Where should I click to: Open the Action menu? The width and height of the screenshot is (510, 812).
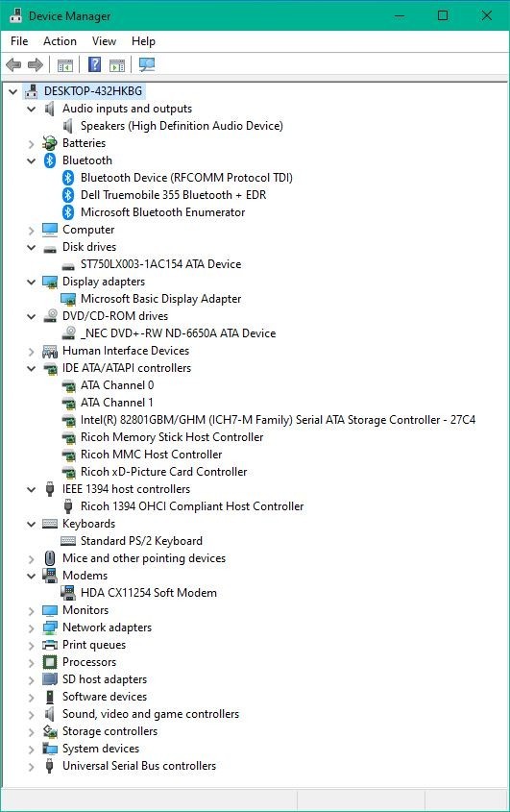coord(61,41)
